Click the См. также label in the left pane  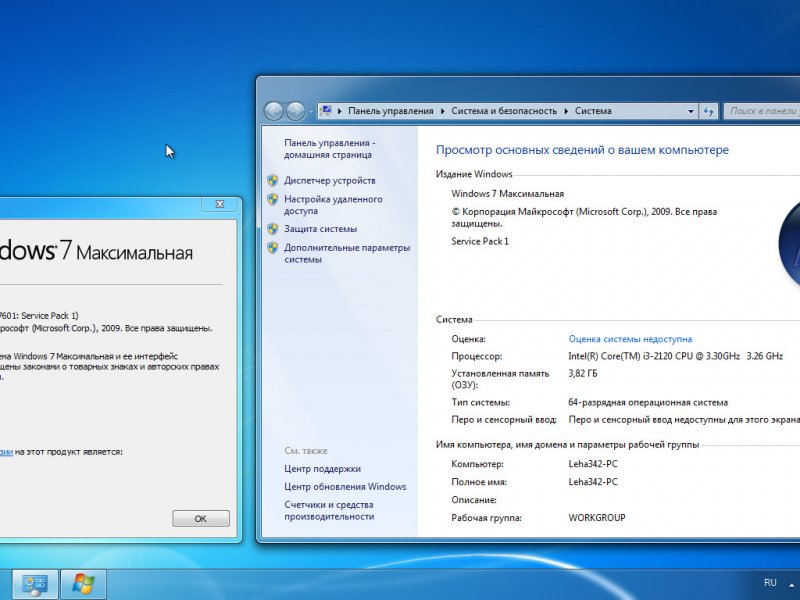coord(306,451)
